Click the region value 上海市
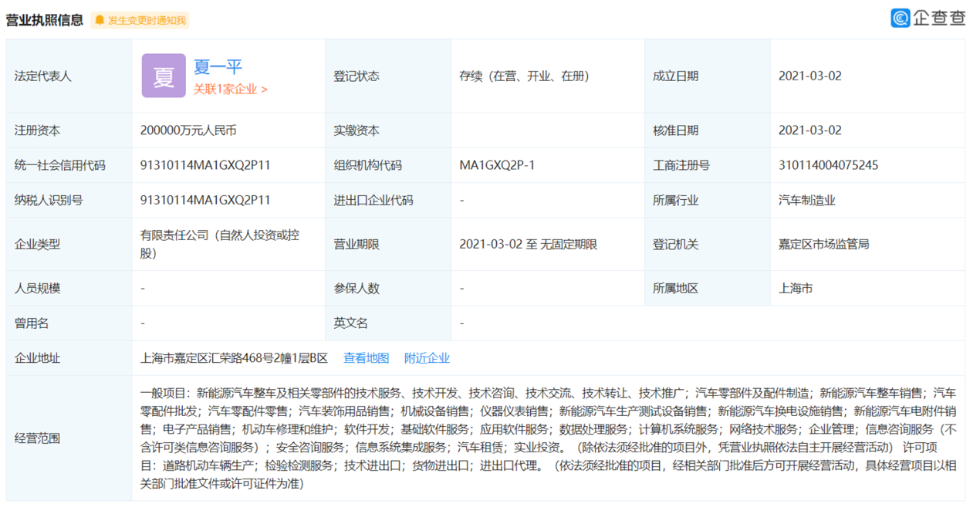Viewport: 980px width, 521px height. pyautogui.click(x=795, y=288)
